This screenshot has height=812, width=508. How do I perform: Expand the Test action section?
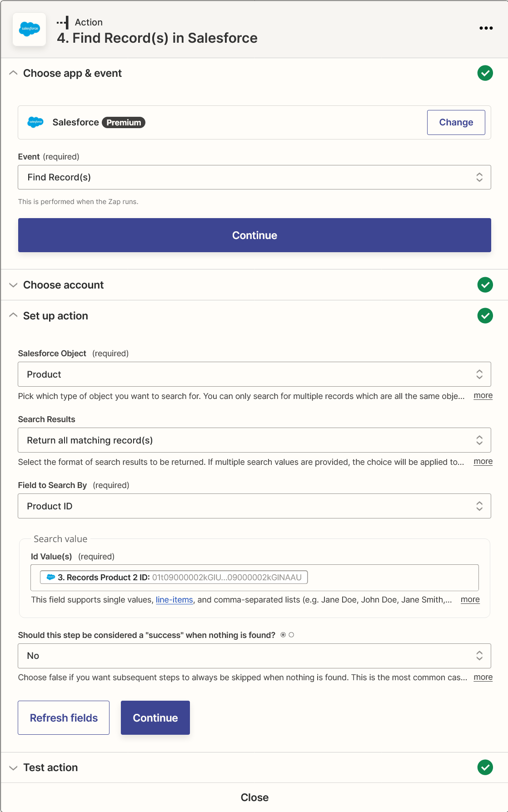[x=14, y=767]
